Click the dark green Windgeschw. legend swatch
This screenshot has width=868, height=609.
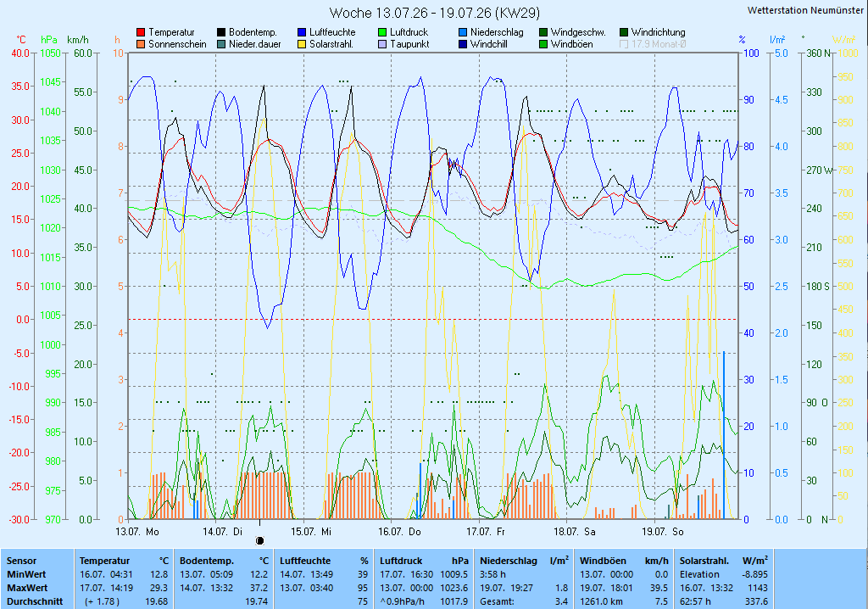pyautogui.click(x=543, y=33)
